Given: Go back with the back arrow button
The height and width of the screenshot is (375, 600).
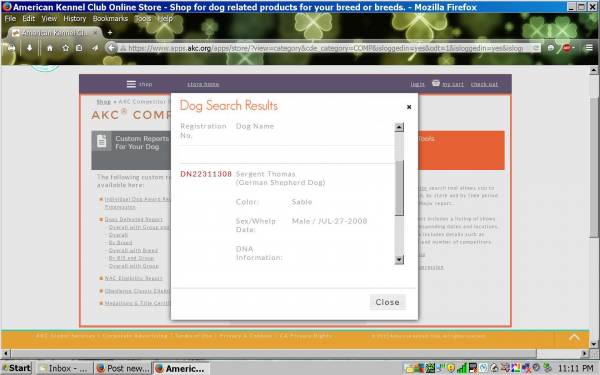Looking at the screenshot, I should [111, 48].
